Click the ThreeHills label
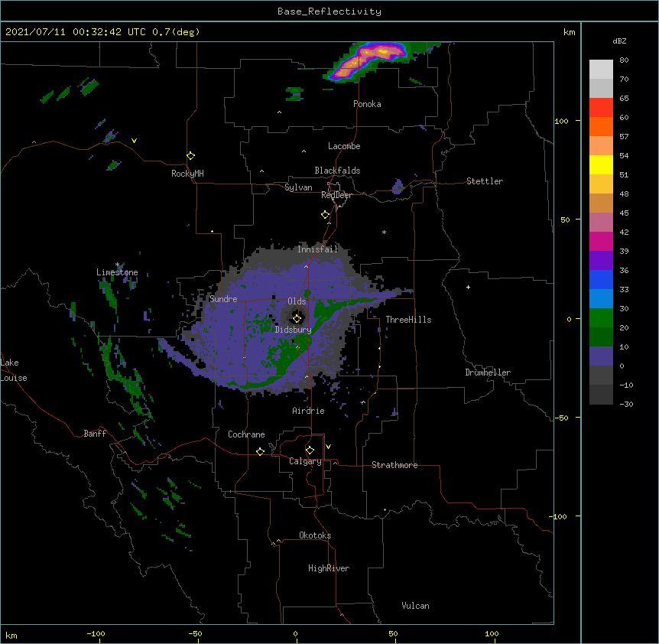The image size is (659, 644). click(x=408, y=320)
